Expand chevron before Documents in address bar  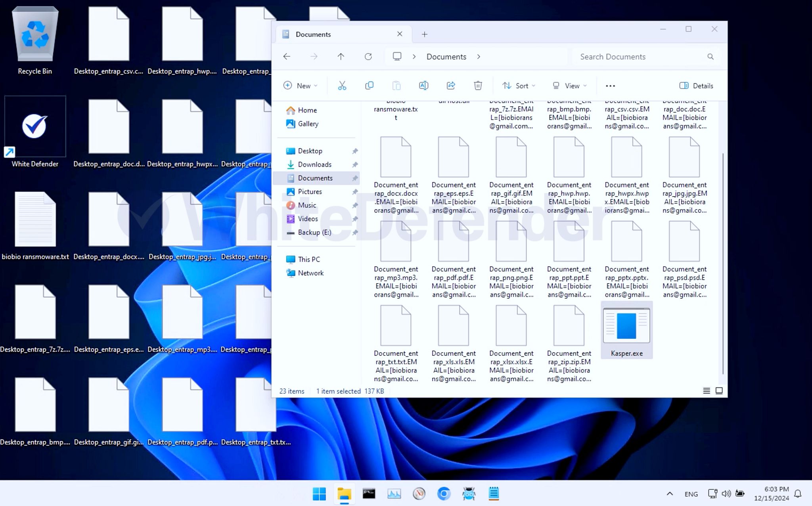[414, 57]
